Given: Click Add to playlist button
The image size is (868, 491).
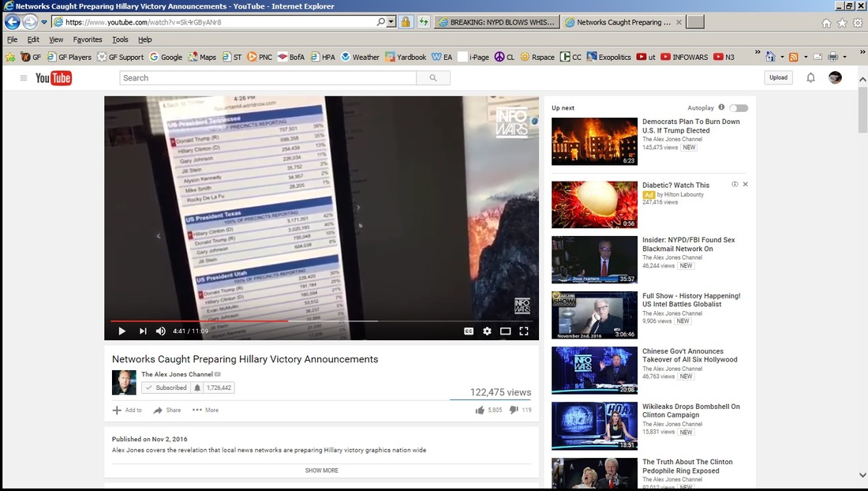Looking at the screenshot, I should point(127,410).
